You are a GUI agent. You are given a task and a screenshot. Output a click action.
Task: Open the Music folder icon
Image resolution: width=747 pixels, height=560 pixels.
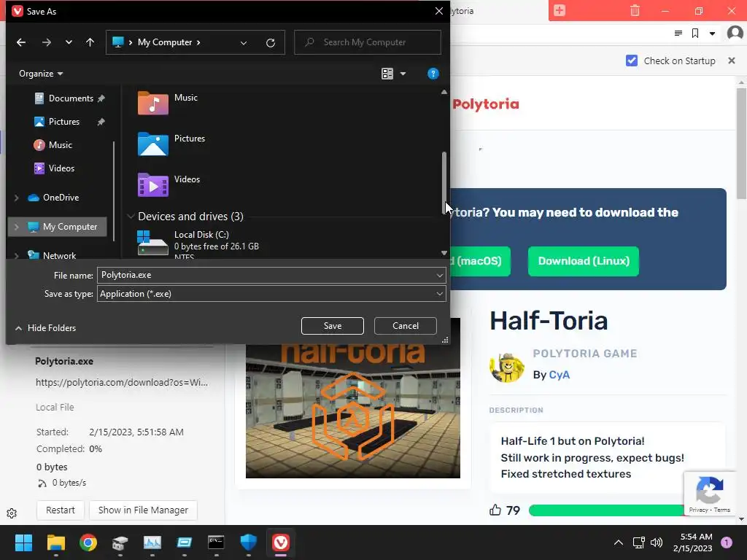(x=153, y=103)
